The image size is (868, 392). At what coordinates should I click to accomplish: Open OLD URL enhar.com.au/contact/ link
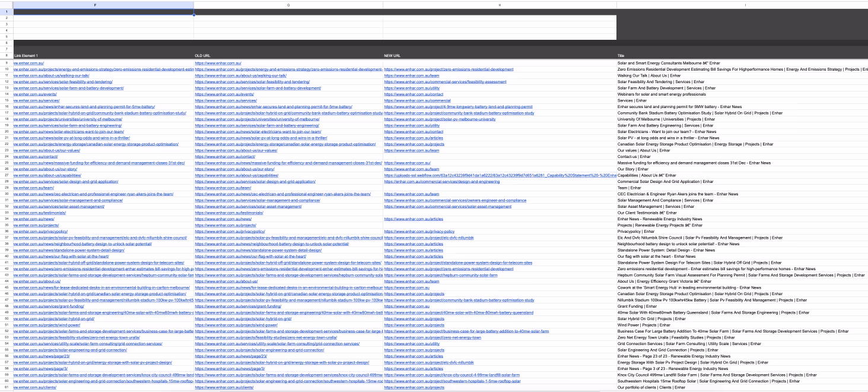pos(225,156)
